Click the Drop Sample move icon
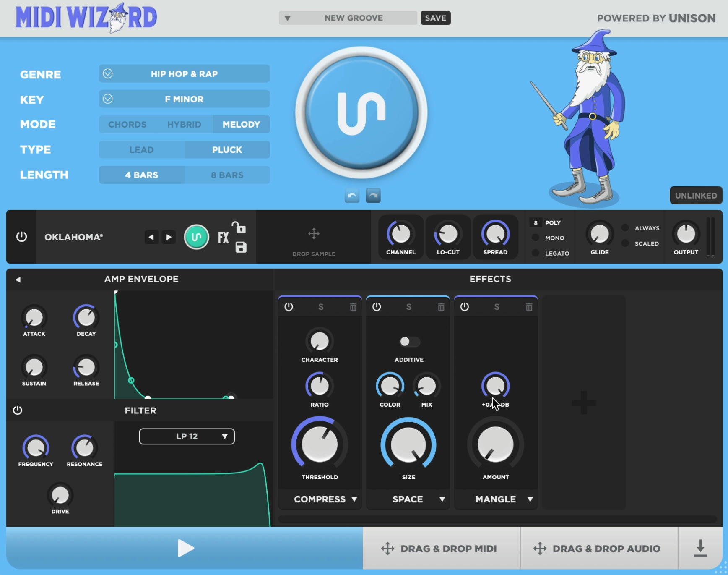Screen dimensions: 728x575 [x=314, y=234]
